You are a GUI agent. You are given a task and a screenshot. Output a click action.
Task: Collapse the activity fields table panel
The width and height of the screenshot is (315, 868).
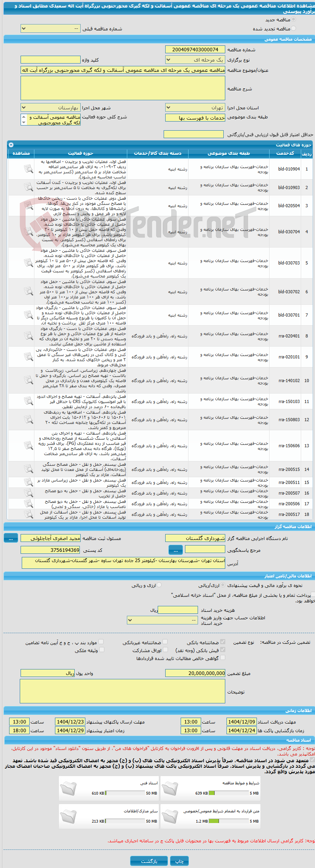point(11,145)
